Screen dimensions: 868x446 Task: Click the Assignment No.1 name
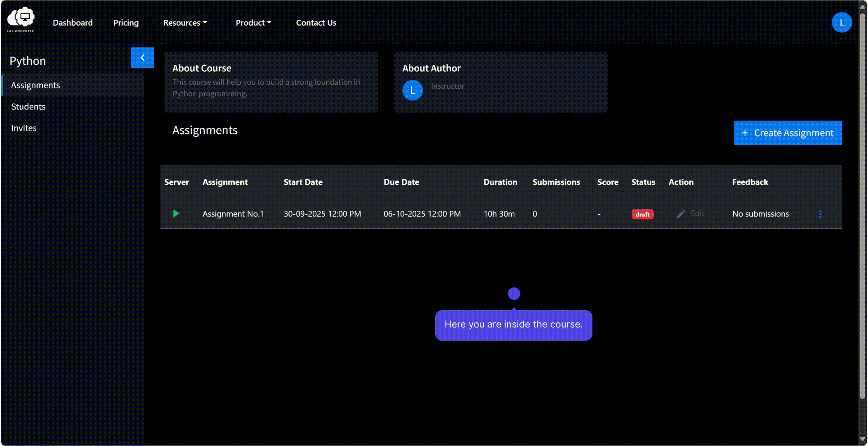(233, 214)
